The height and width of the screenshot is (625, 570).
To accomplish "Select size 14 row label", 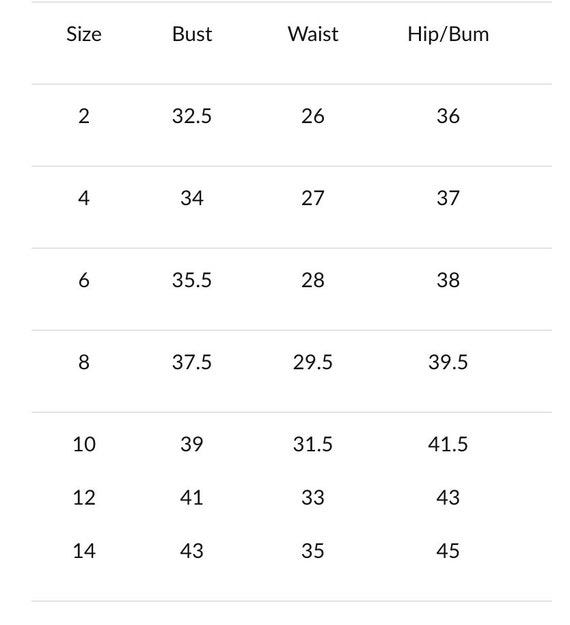I will pos(84,551).
